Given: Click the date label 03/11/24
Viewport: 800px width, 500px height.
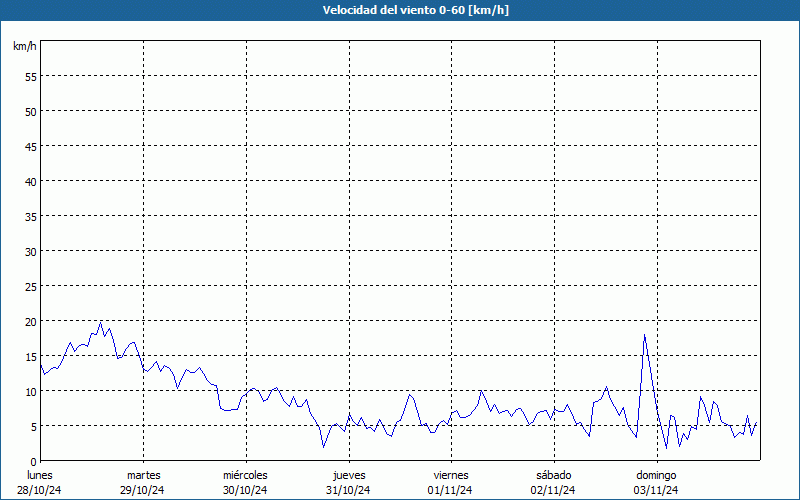Looking at the screenshot, I should tap(656, 490).
